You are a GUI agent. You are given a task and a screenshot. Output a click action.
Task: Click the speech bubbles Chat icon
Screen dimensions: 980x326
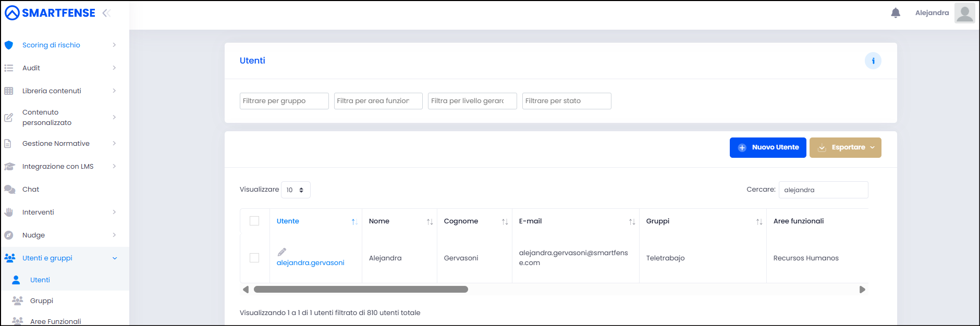[9, 190]
